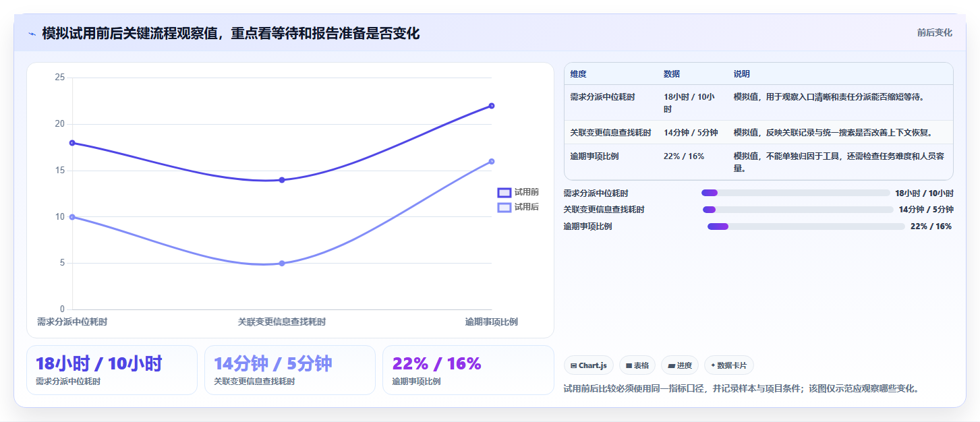Screen dimensions: 980x422
Task: Click the 22% / 16% data card
Action: tap(468, 370)
